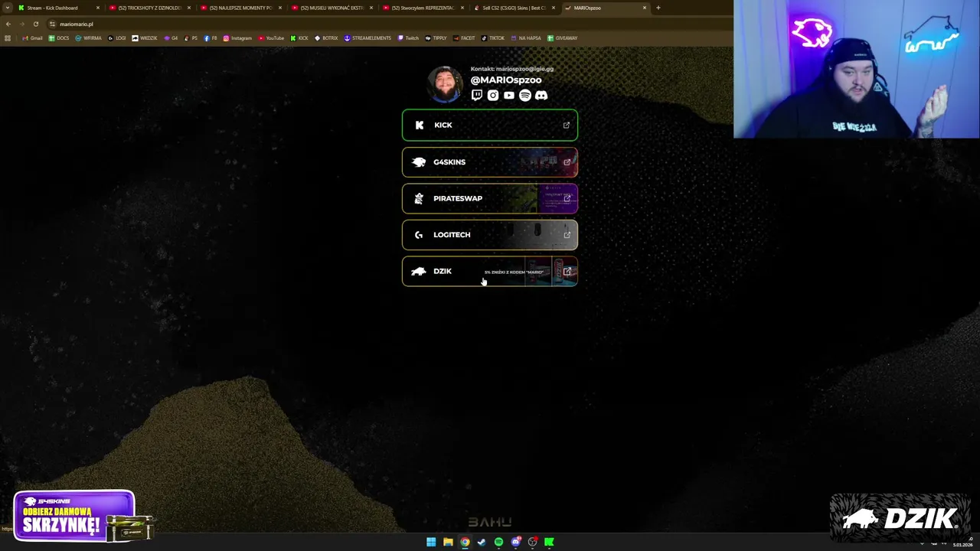Image resolution: width=980 pixels, height=551 pixels.
Task: Open the G4 bookmark
Action: tap(171, 37)
